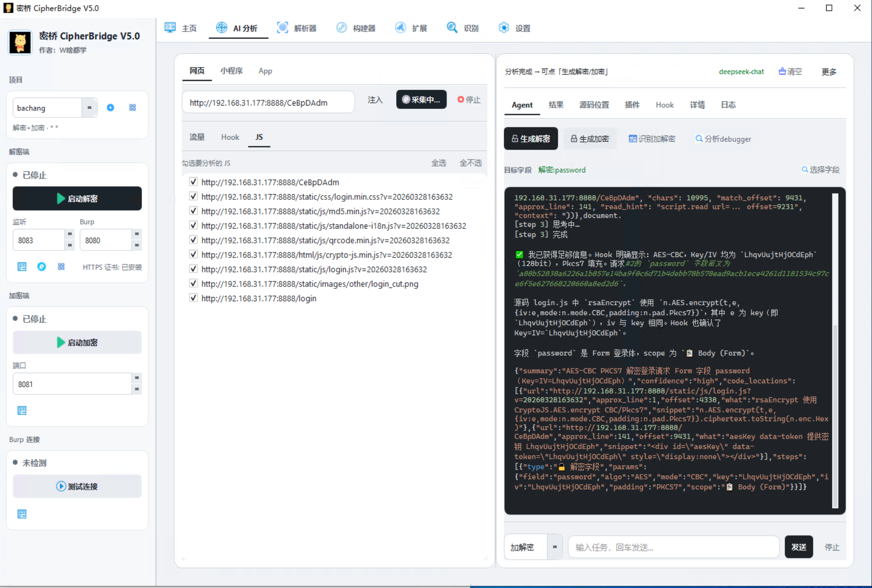This screenshot has width=872, height=588.
Task: Click the 启动解密 start decrypt button
Action: pyautogui.click(x=77, y=198)
